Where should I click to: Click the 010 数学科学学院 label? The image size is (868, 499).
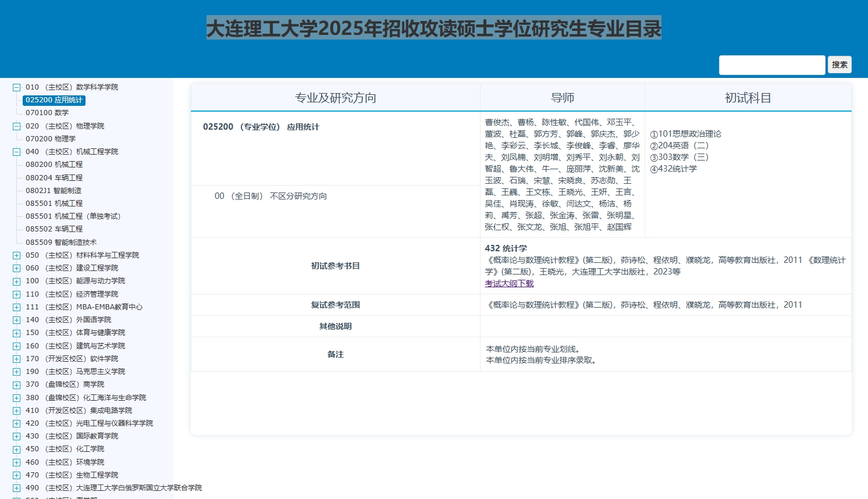(72, 87)
